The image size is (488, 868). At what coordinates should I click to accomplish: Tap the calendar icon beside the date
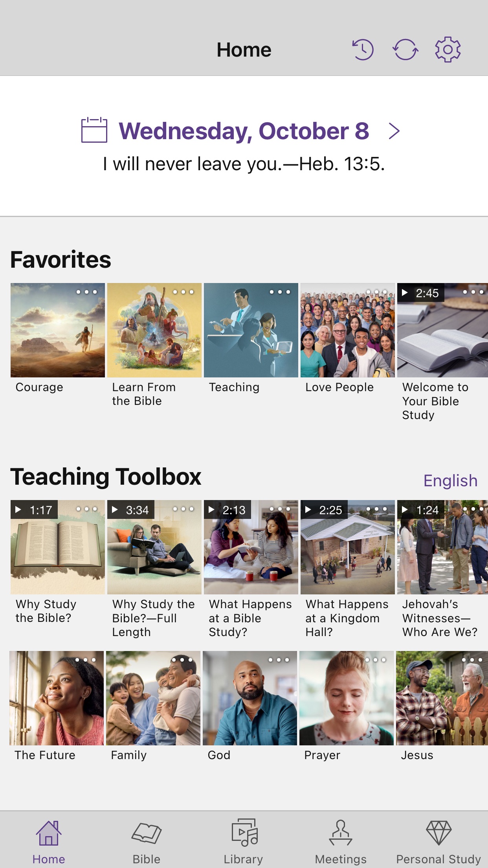(94, 130)
